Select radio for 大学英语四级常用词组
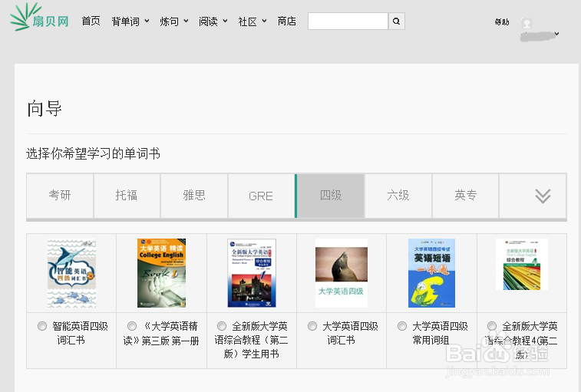Viewport: 581px width, 392px height. (x=402, y=326)
